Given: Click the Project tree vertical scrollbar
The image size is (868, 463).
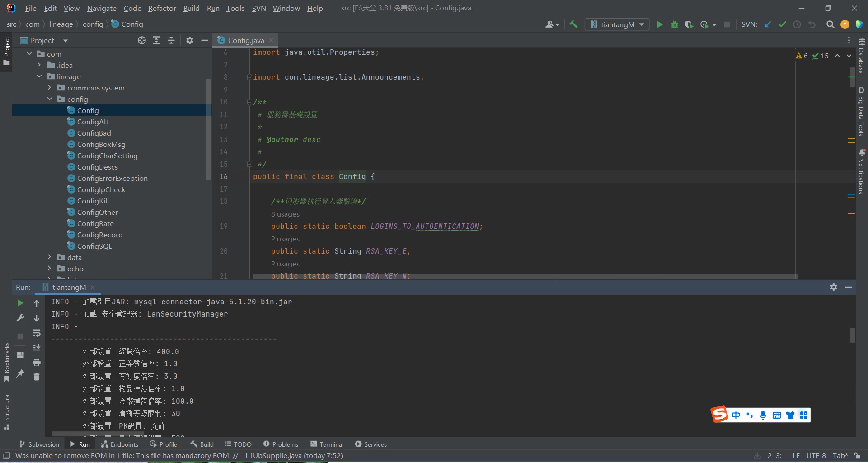Looking at the screenshot, I should pos(209,130).
